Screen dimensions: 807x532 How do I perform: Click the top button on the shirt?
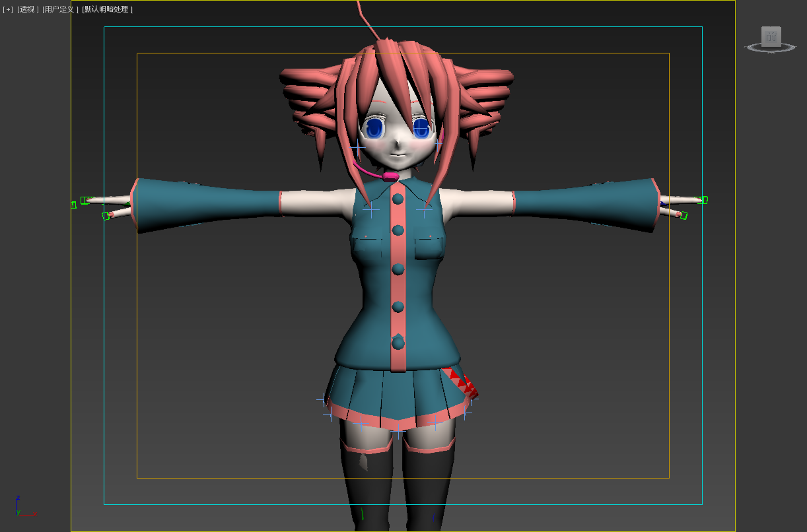point(398,199)
